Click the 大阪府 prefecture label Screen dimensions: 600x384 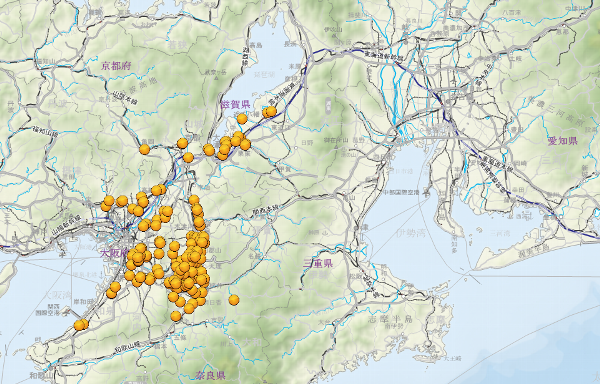coord(114,254)
